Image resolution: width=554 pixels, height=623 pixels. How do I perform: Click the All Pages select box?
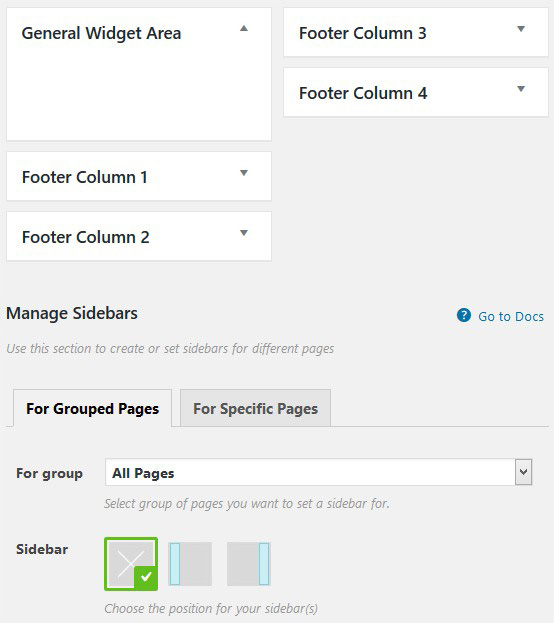coord(318,472)
